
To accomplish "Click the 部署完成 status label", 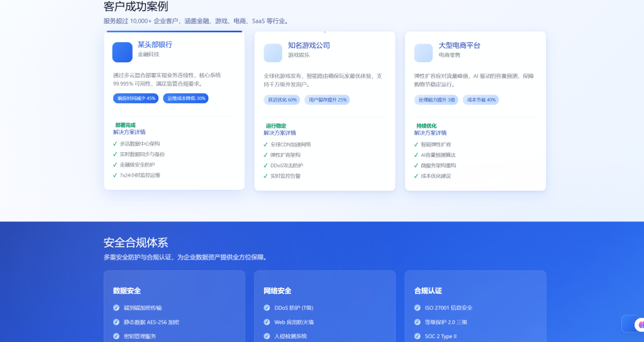I will point(125,125).
